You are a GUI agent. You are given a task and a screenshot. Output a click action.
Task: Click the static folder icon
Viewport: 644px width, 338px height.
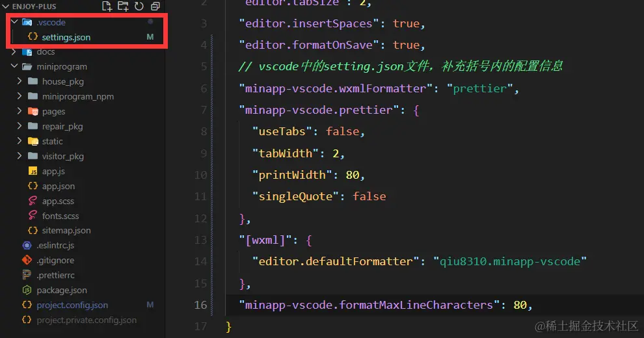click(33, 141)
